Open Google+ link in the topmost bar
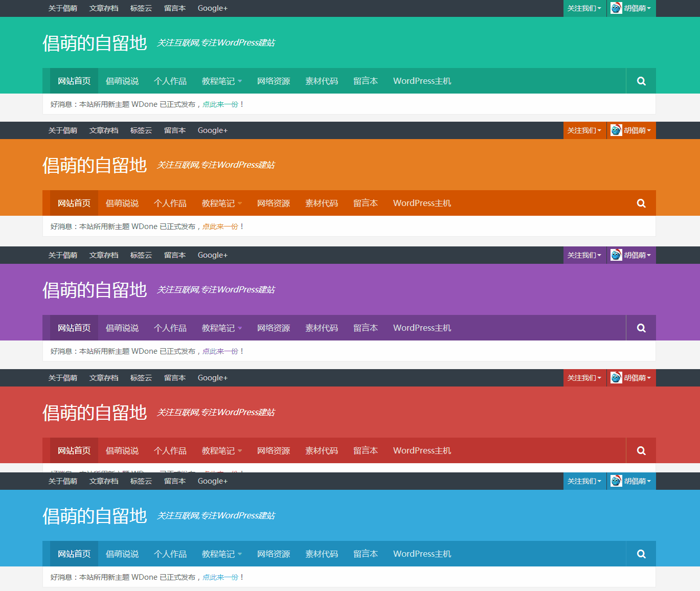700x591 pixels. pyautogui.click(x=212, y=8)
